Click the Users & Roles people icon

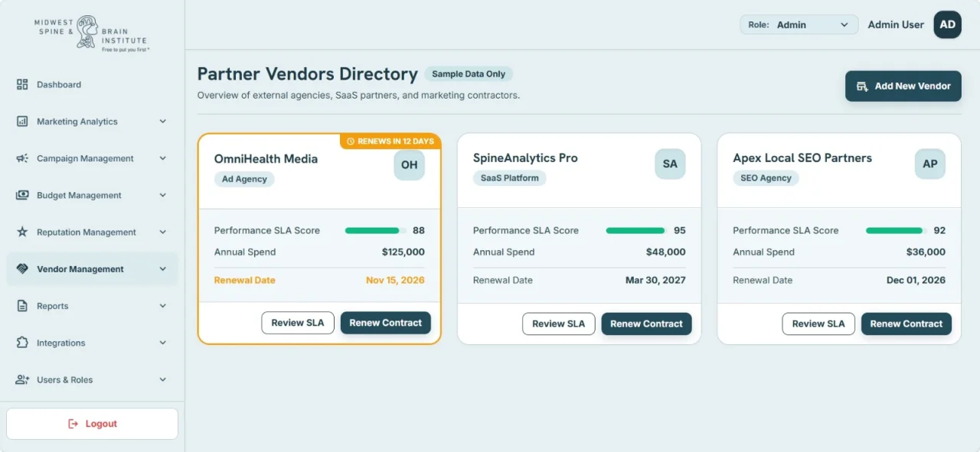click(22, 379)
